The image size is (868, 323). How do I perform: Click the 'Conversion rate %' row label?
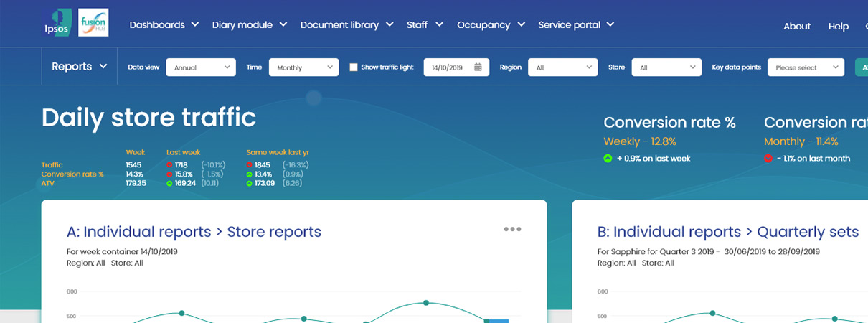(72, 174)
